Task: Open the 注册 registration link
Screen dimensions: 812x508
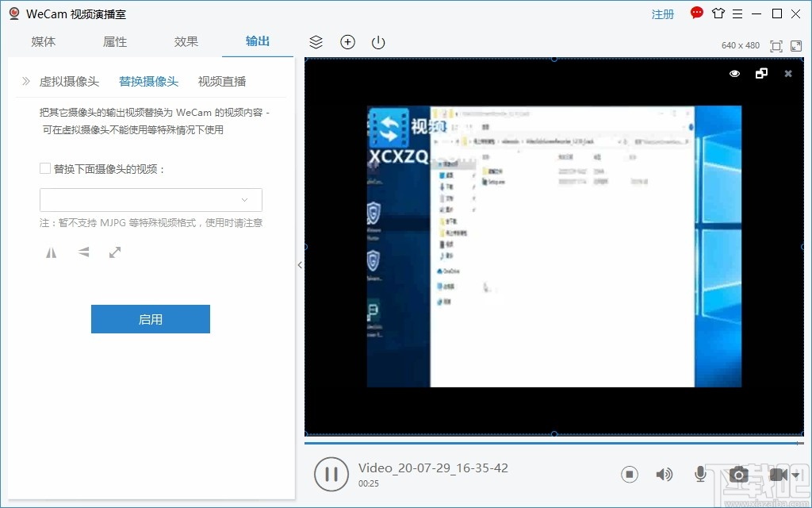Action: click(663, 13)
